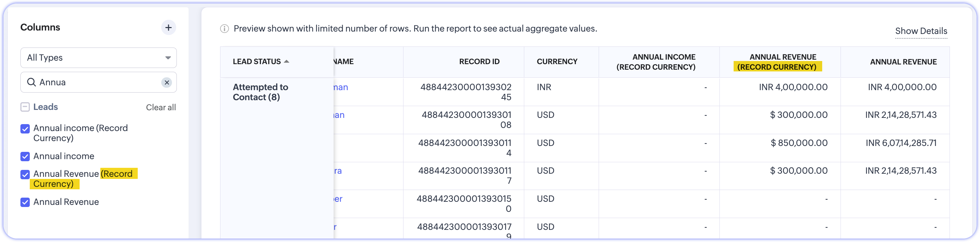Screen dimensions: 980x242
Task: Open lead link in first row
Action: 341,87
